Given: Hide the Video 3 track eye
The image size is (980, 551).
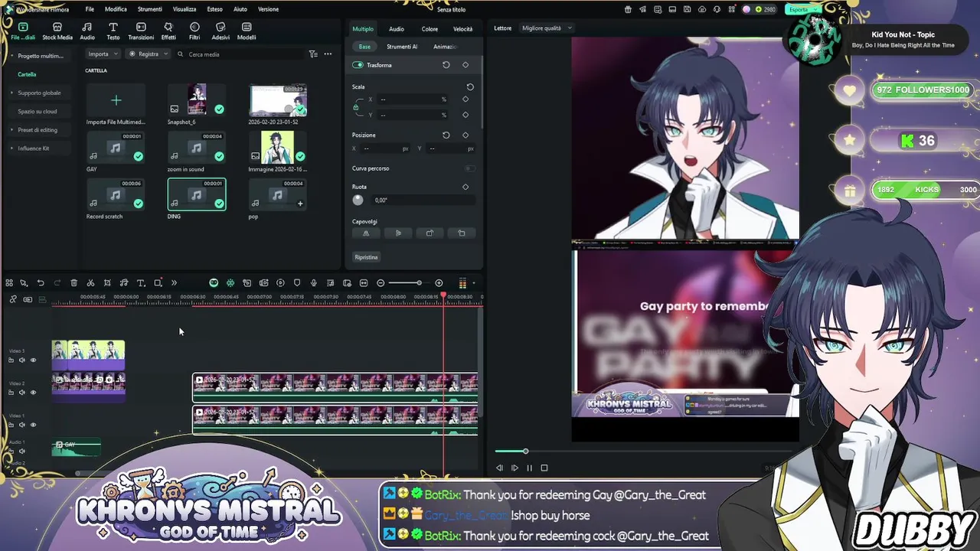Looking at the screenshot, I should pyautogui.click(x=33, y=360).
